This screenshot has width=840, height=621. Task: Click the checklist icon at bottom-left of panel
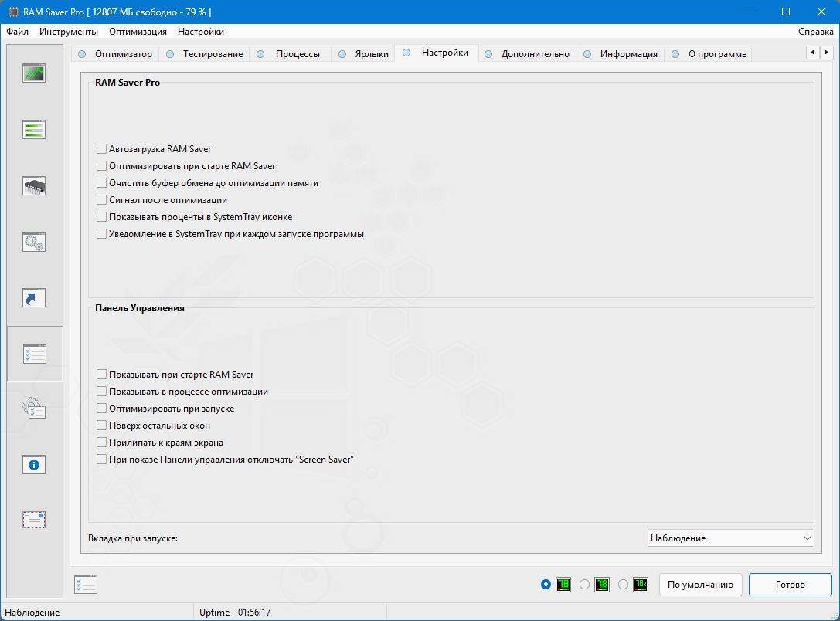(86, 584)
